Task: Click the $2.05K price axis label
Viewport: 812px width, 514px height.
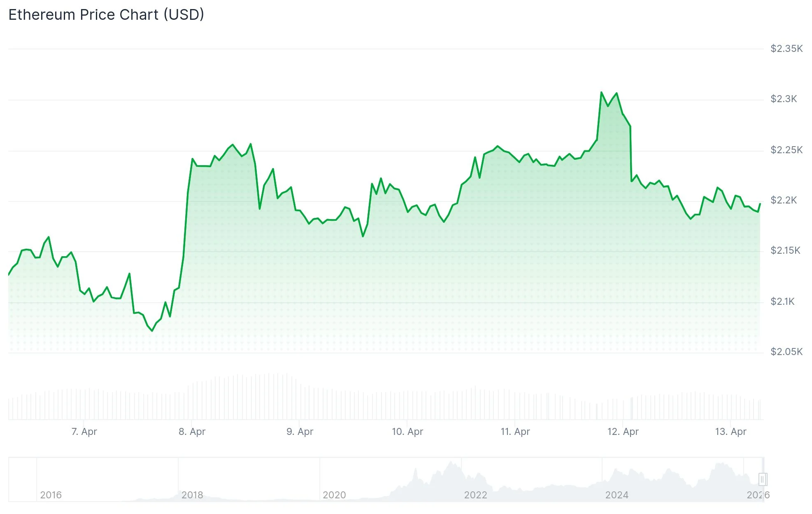Action: tap(786, 352)
